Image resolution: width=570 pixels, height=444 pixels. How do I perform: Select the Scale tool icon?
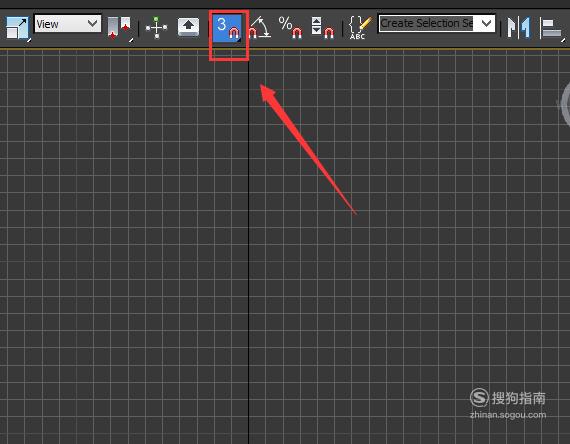pyautogui.click(x=17, y=28)
